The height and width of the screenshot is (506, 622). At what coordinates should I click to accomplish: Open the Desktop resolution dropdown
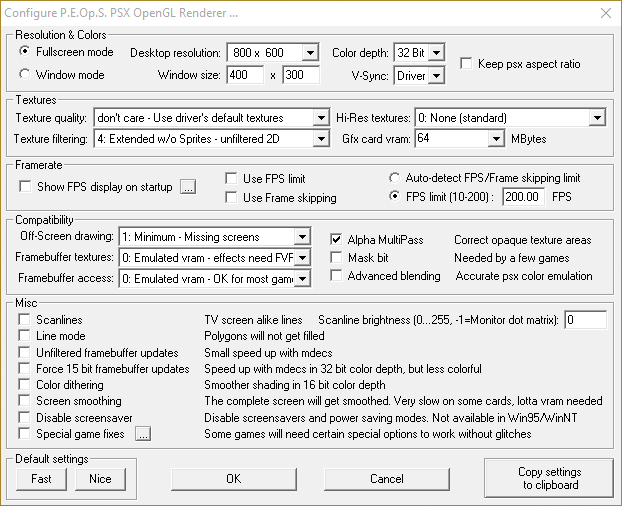point(273,52)
